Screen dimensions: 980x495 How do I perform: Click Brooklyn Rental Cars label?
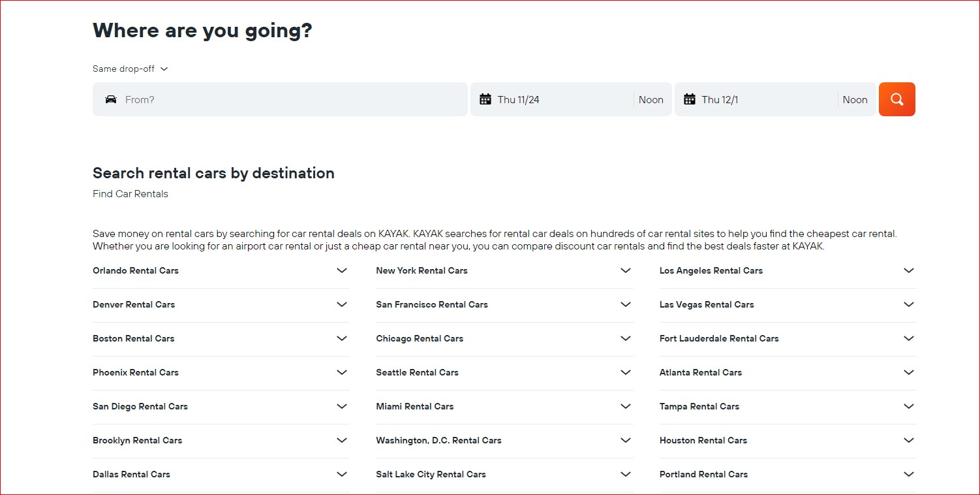[x=137, y=440]
